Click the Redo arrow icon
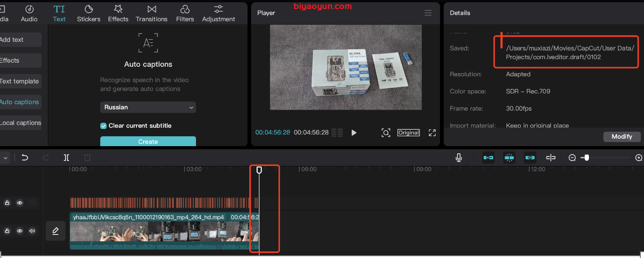 46,157
